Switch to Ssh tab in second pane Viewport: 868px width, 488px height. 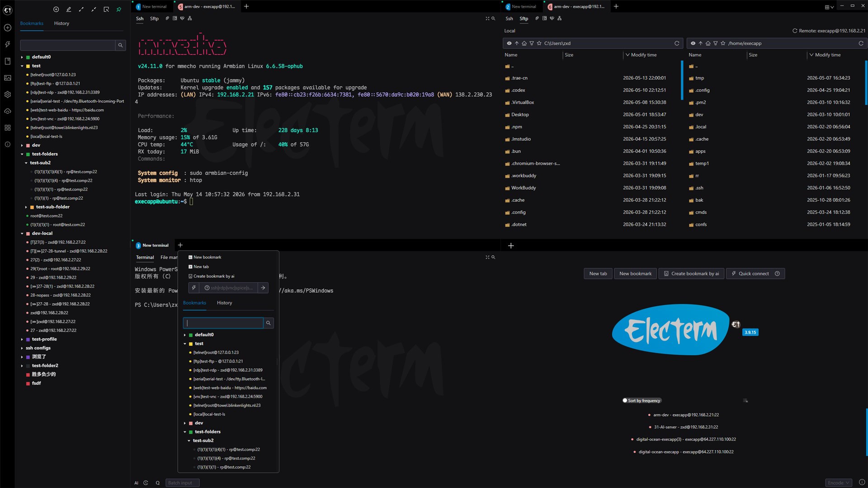509,19
